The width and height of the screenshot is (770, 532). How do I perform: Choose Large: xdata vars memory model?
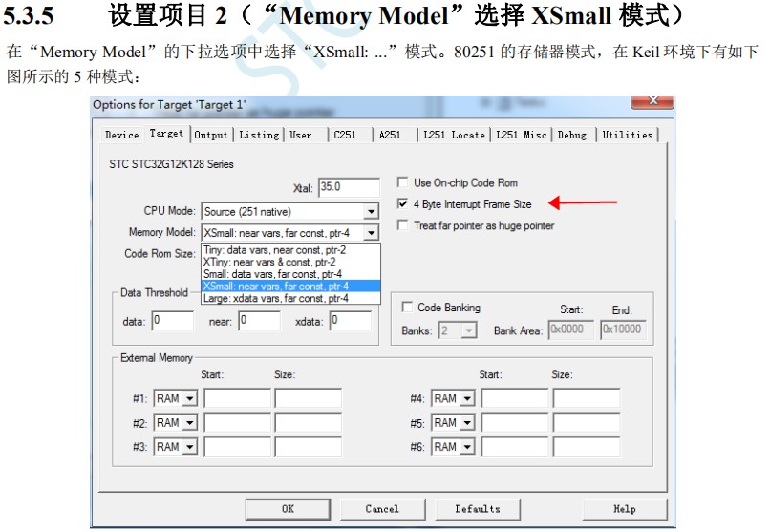click(x=290, y=298)
